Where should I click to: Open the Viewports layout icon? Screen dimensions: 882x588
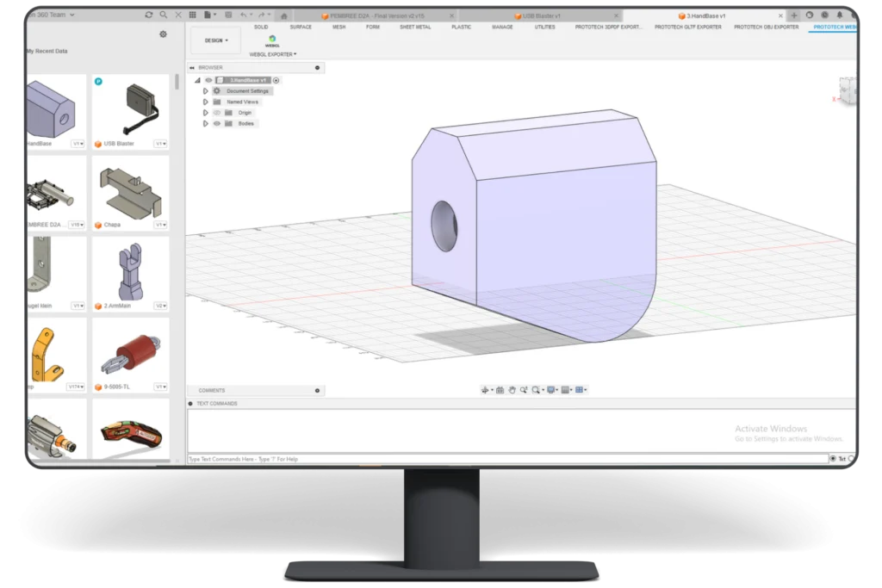tap(580, 390)
